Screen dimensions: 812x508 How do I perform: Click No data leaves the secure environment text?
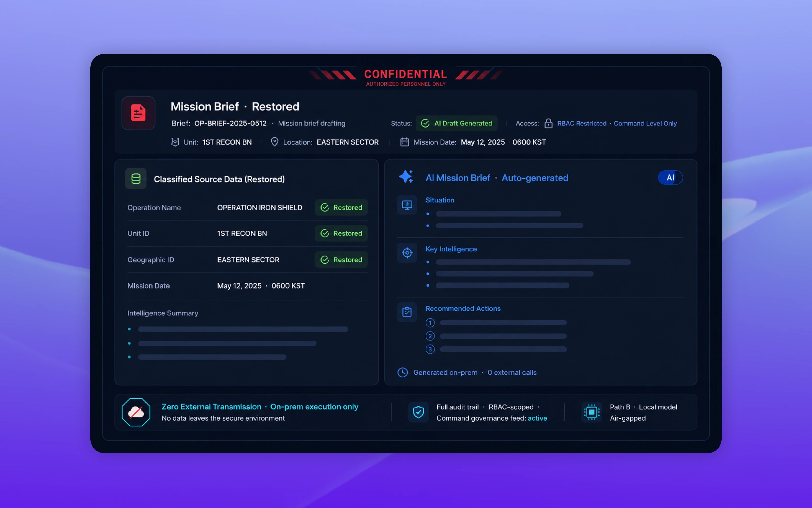tap(223, 418)
